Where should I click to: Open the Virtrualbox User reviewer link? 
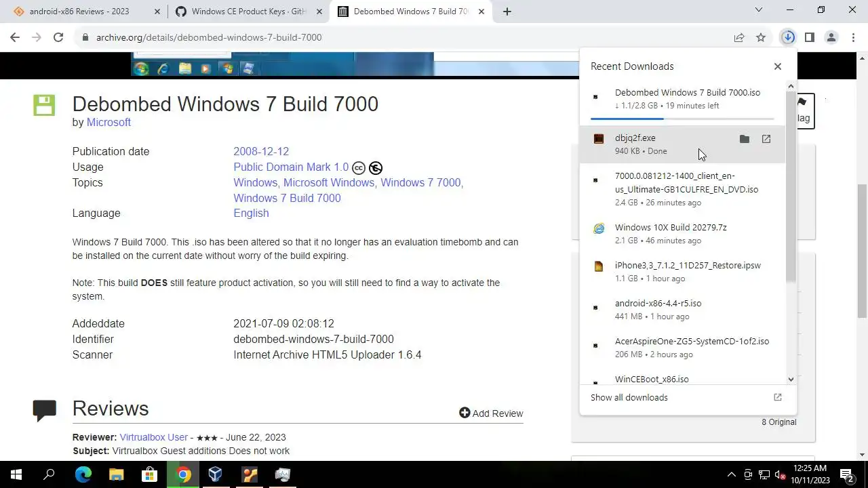(x=153, y=437)
